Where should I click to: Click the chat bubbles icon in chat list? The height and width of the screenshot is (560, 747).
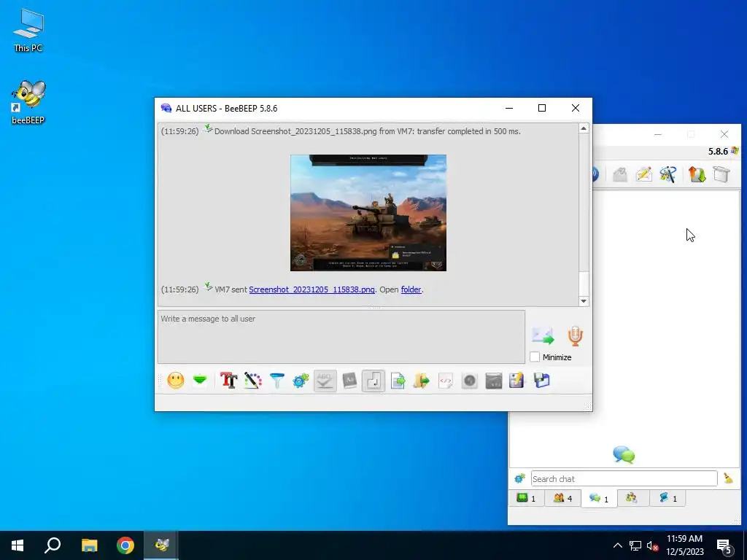pos(624,455)
